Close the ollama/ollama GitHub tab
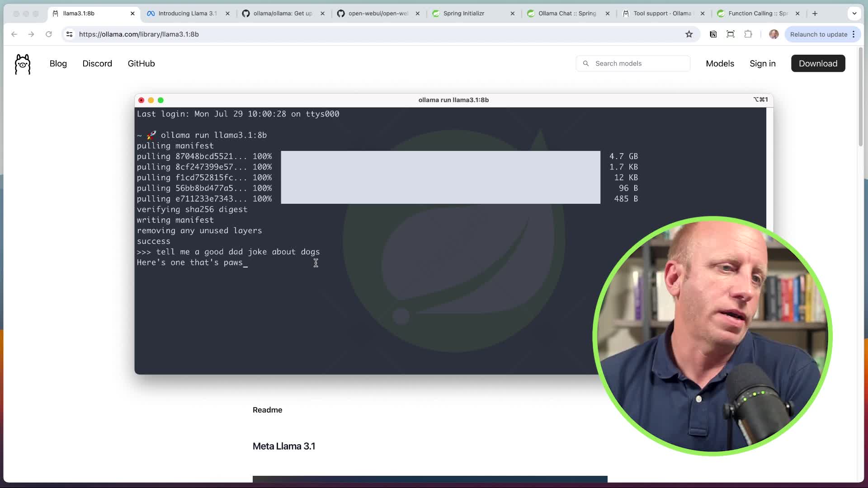The width and height of the screenshot is (868, 488). (322, 14)
